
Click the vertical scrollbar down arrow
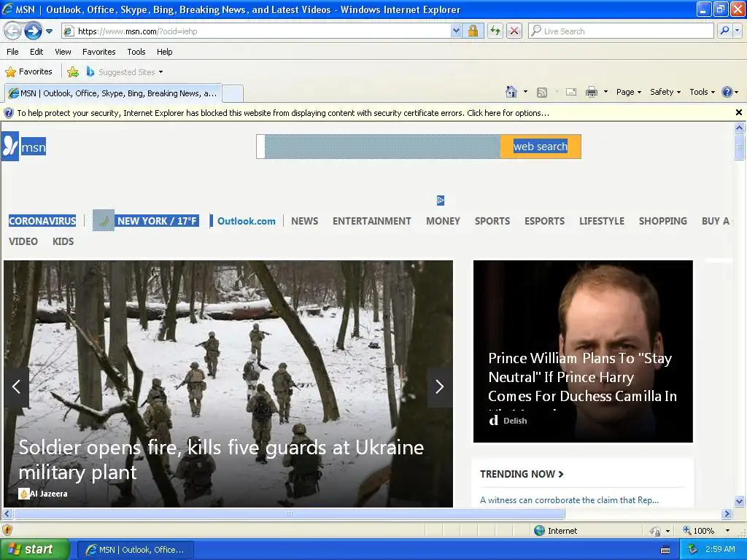point(739,501)
